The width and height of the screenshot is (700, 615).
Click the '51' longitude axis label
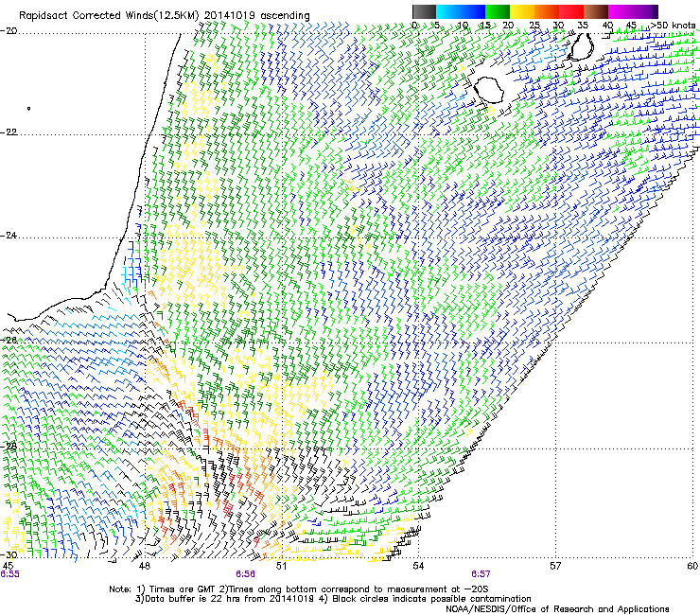pyautogui.click(x=281, y=566)
